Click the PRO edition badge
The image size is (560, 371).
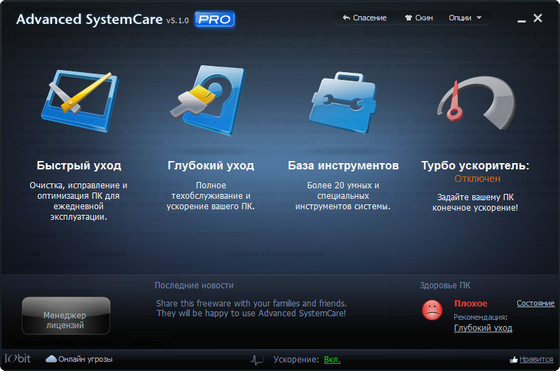tap(215, 19)
